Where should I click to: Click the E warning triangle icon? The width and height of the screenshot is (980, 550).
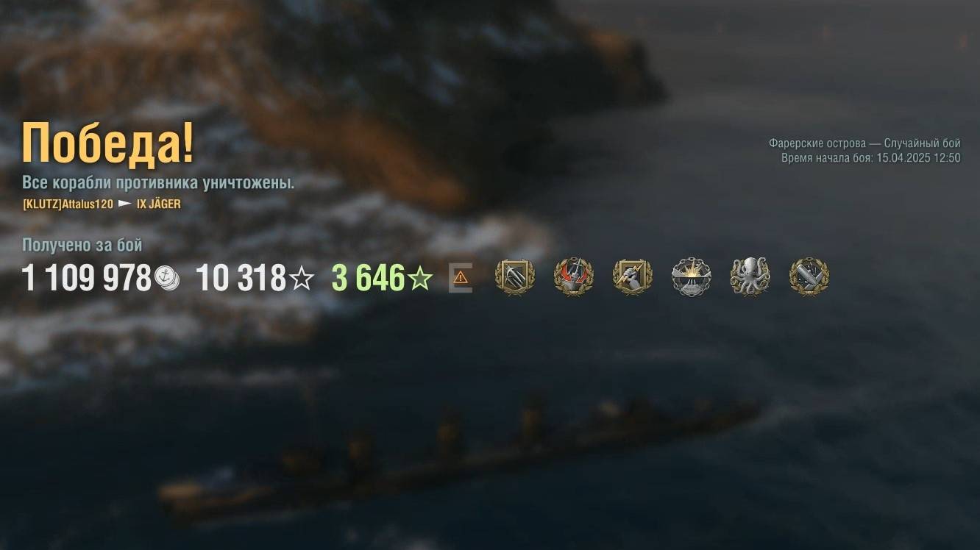click(461, 278)
